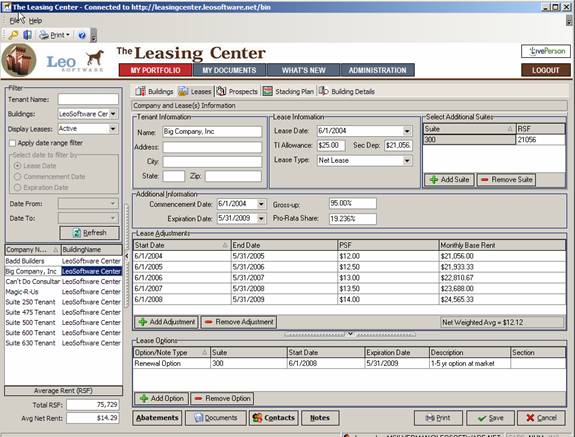Open the MY PORTFOLIO tab
The height and width of the screenshot is (437, 575).
point(155,70)
